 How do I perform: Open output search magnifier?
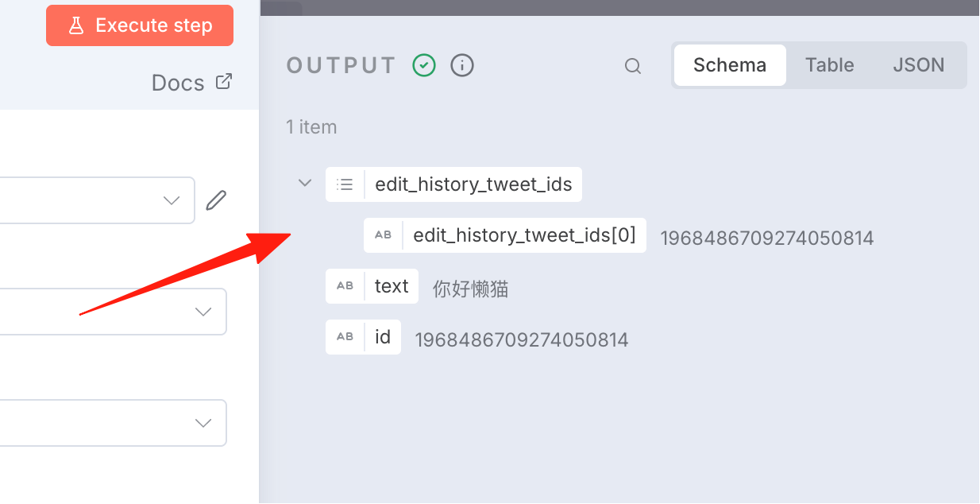coord(633,66)
